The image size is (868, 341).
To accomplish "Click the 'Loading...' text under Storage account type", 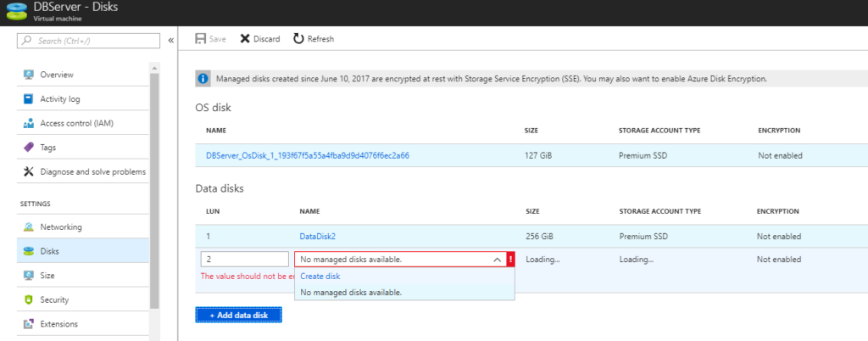I will coord(637,259).
